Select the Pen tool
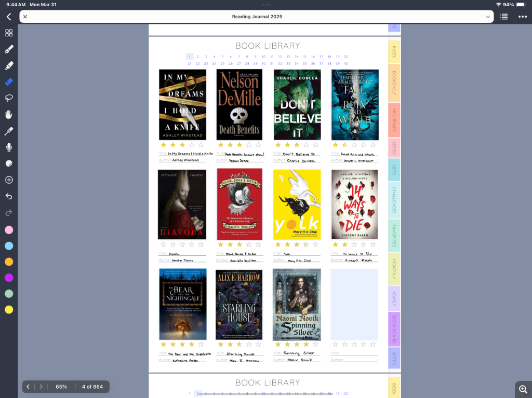The height and width of the screenshot is (398, 532). (9, 49)
